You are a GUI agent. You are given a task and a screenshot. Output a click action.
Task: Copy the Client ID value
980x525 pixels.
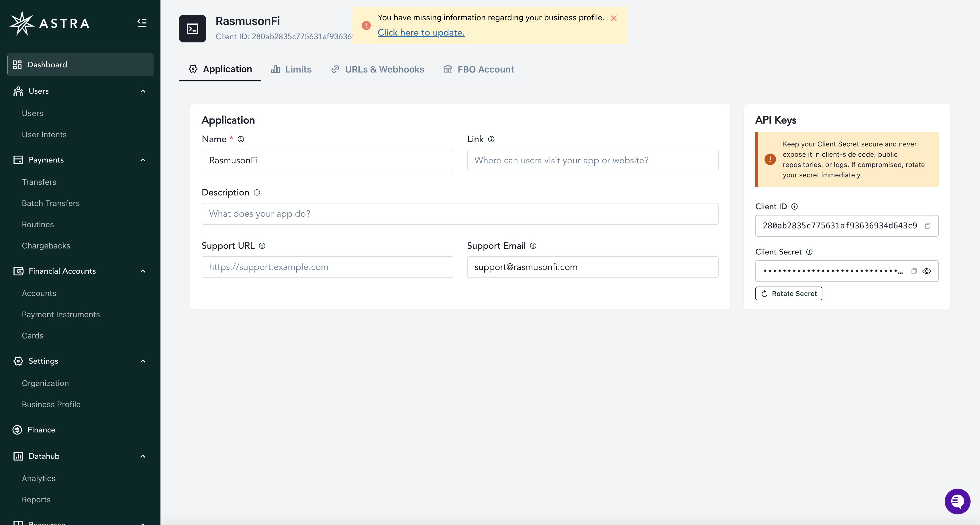pos(928,226)
